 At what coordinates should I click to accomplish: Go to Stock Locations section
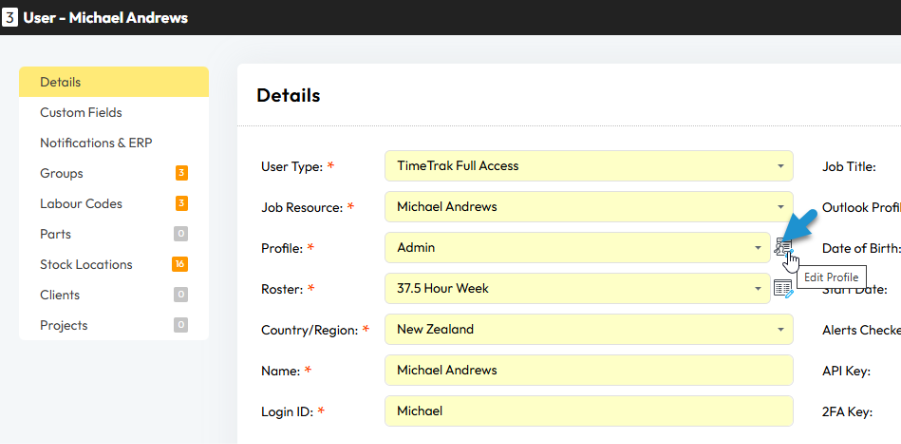point(86,265)
